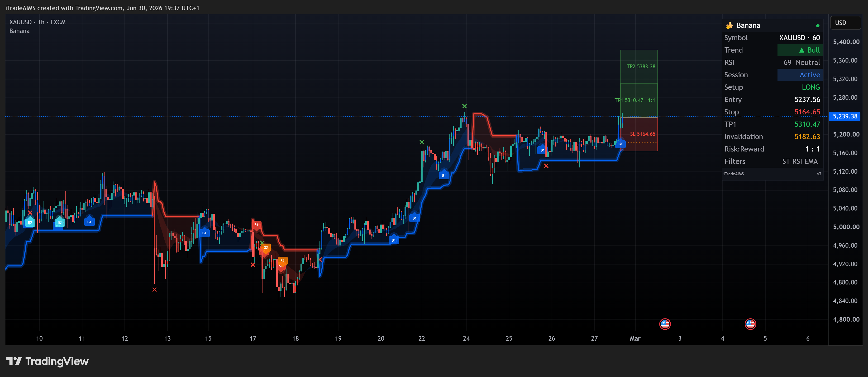Click the red X at the lowest wick near date 13
868x377 pixels.
click(154, 289)
